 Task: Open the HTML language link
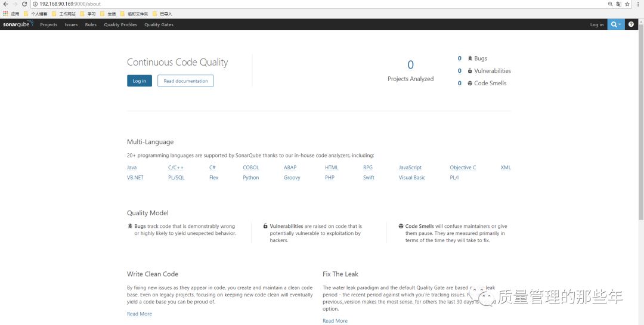pyautogui.click(x=332, y=168)
